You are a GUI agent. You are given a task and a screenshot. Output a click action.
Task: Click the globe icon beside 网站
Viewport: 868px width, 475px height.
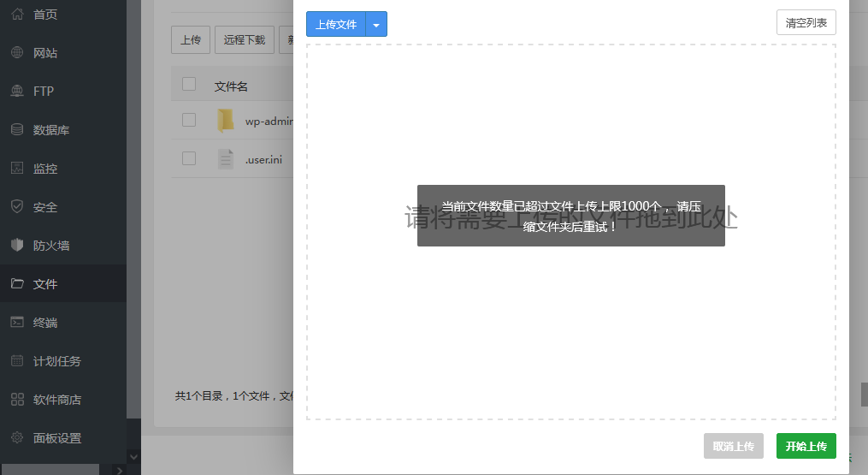17,53
